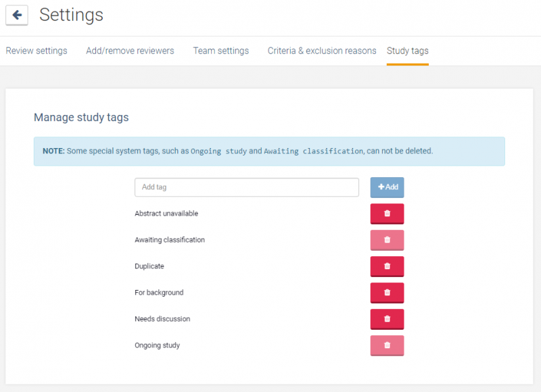Go to Criteria & exclusion reasons tab
Image resolution: width=541 pixels, height=392 pixels.
[x=322, y=51]
